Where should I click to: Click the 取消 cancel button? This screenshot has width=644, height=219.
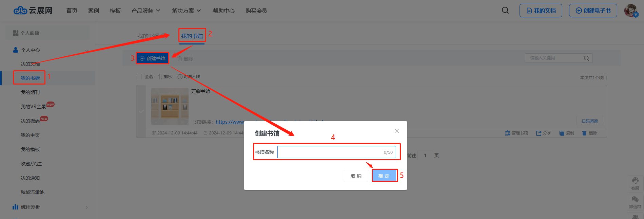coord(356,176)
